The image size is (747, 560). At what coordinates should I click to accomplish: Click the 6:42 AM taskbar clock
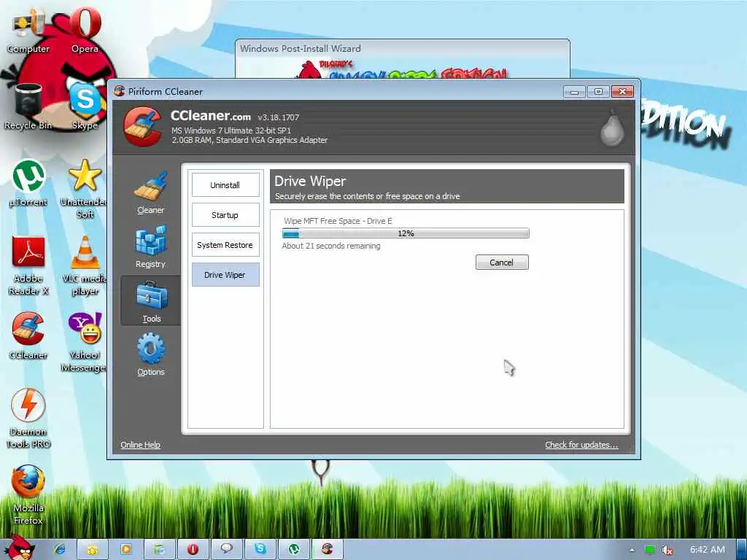click(x=707, y=550)
